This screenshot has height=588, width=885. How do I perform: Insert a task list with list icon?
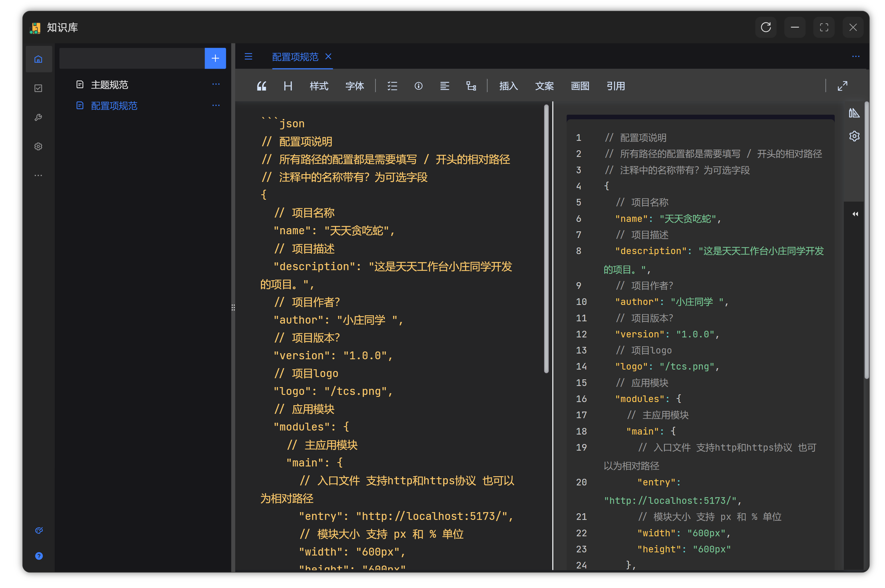(392, 86)
